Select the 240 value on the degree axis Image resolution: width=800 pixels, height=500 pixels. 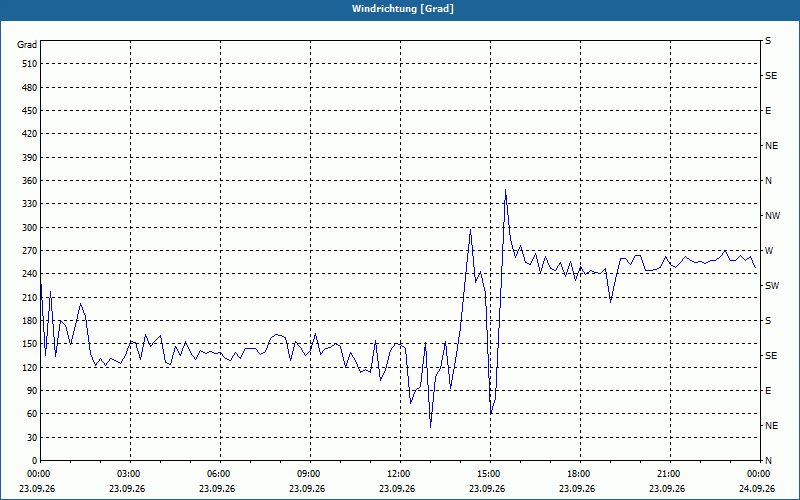point(30,274)
